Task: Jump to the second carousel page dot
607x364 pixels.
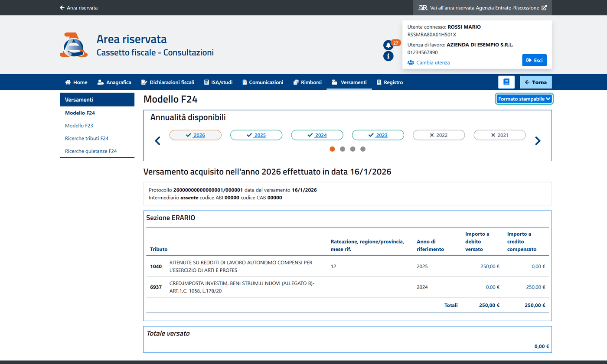Action: (343, 149)
